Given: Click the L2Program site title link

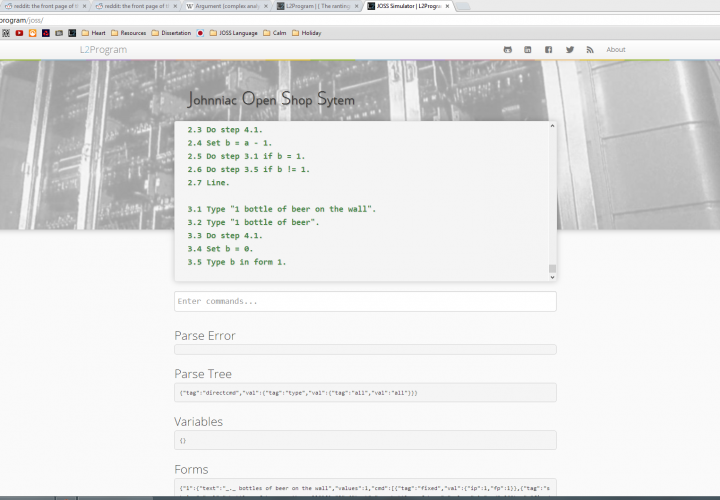Looking at the screenshot, I should click(x=103, y=49).
